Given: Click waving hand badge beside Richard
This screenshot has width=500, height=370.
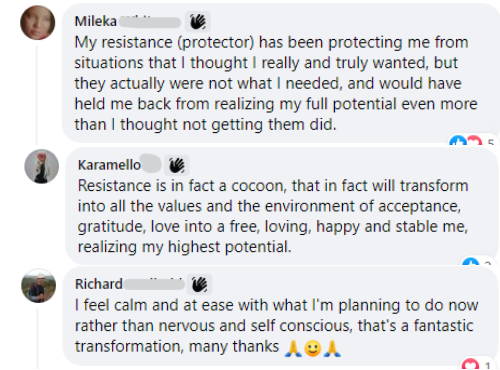Looking at the screenshot, I should pyautogui.click(x=200, y=285).
